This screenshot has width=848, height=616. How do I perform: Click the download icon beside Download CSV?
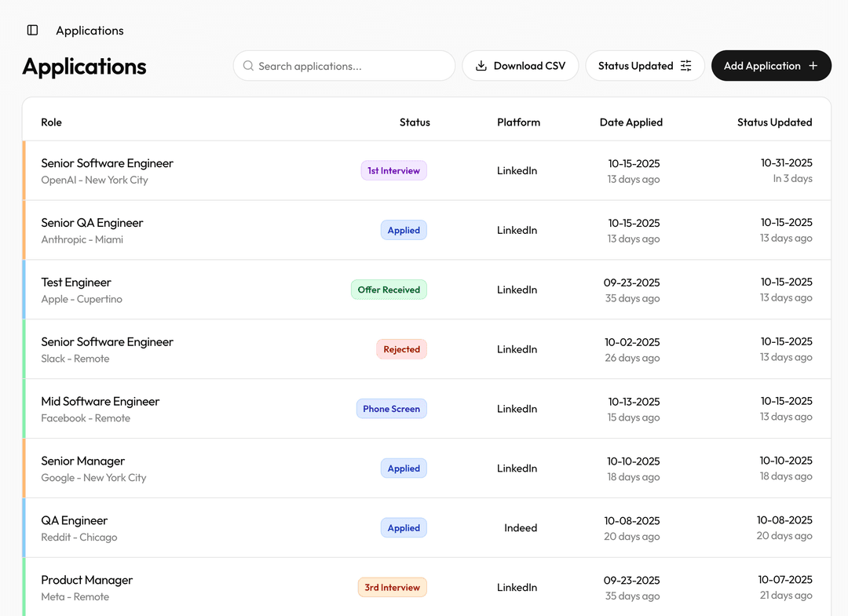(x=481, y=66)
